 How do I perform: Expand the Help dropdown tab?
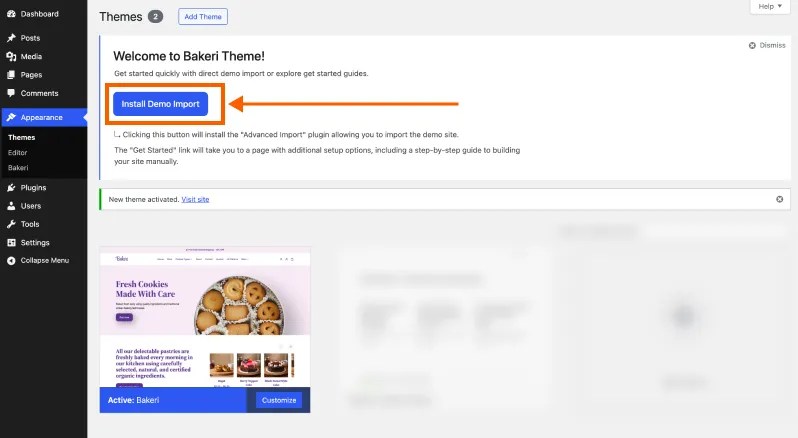point(769,7)
